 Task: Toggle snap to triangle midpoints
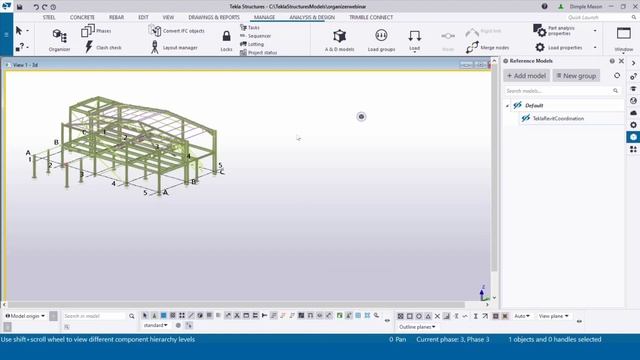click(428, 316)
